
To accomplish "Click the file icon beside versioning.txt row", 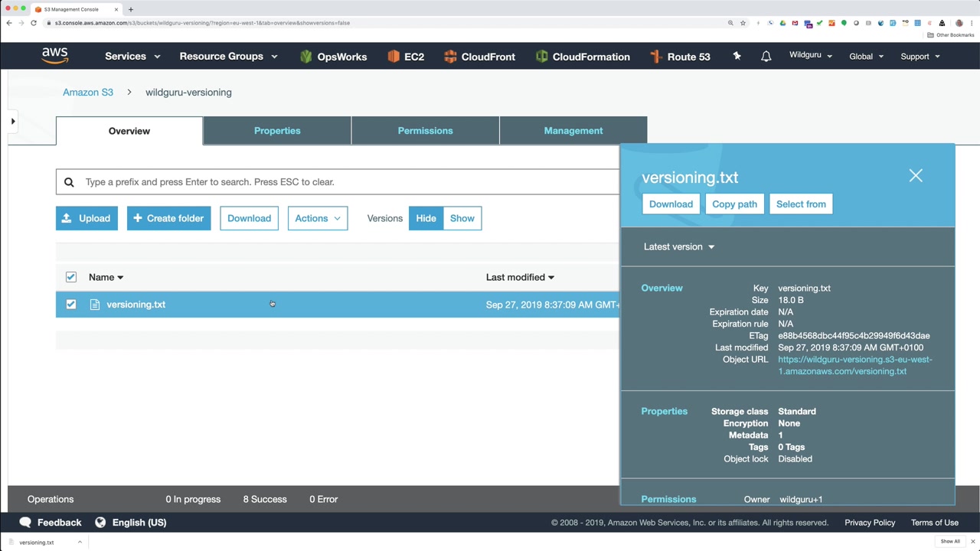I will pos(95,305).
